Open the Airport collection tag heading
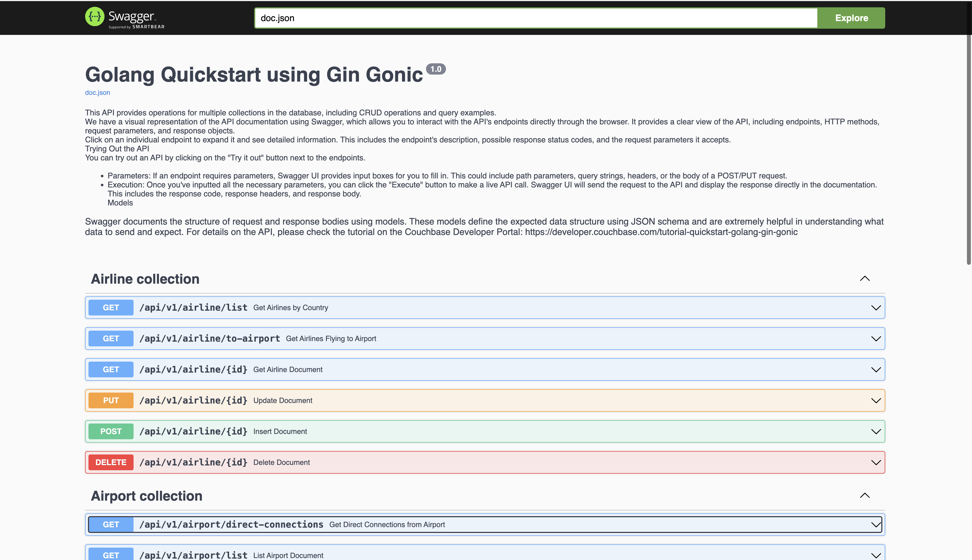 (147, 496)
